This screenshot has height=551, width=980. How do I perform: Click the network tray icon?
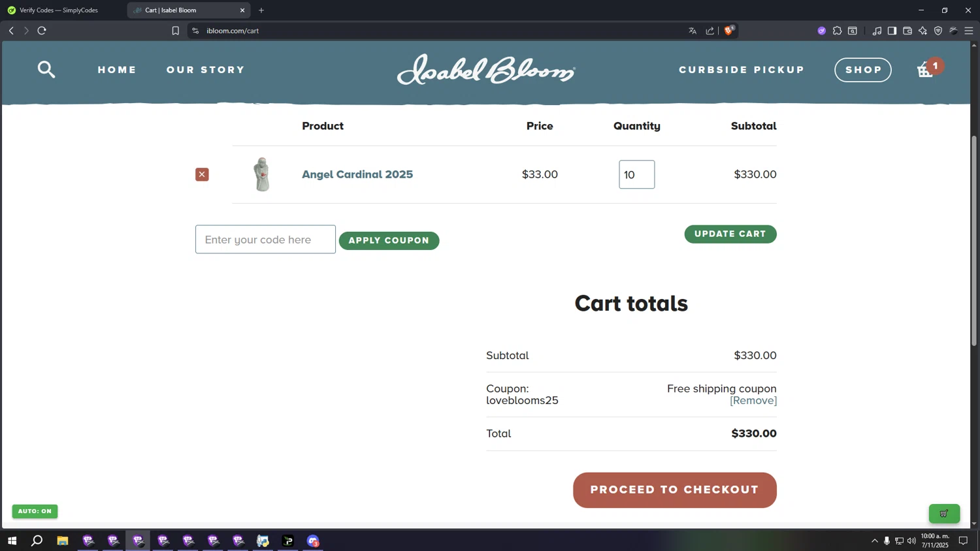coord(899,541)
